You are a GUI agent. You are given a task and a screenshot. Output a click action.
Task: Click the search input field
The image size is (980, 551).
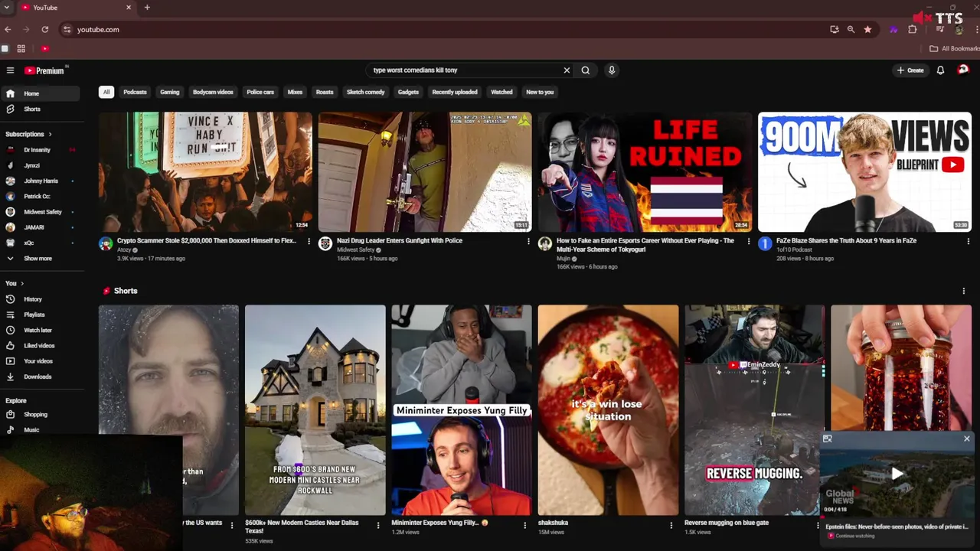click(464, 70)
